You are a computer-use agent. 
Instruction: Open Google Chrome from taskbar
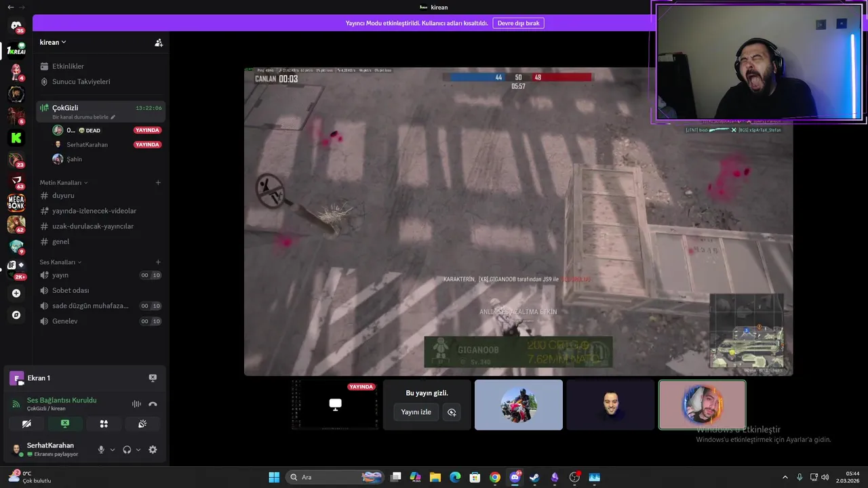coord(495,477)
